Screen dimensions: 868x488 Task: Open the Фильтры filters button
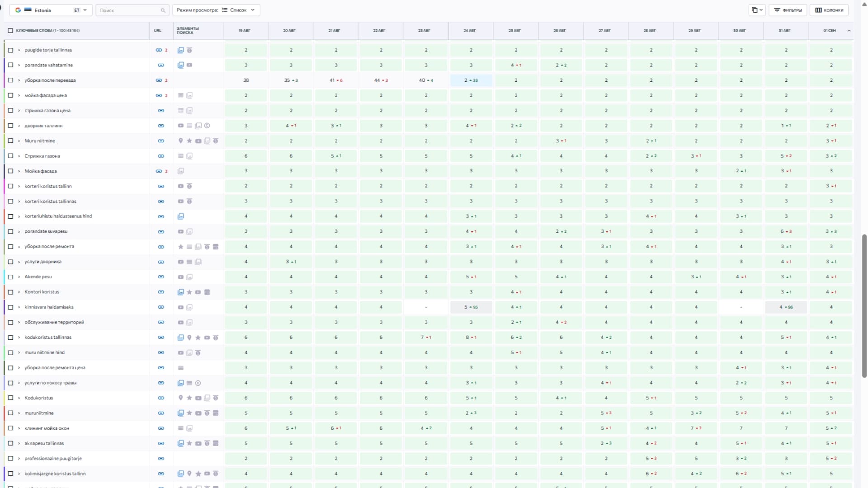tap(788, 10)
